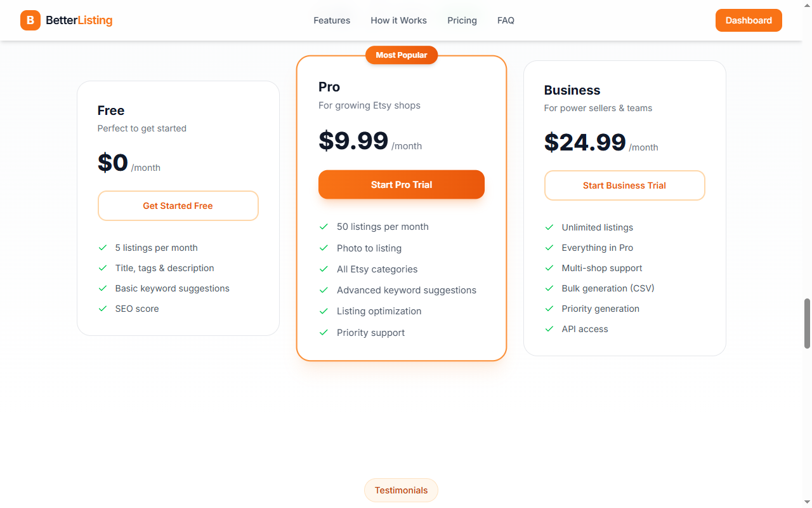This screenshot has width=812, height=508.
Task: Click the checkmark next to SEO score
Action: (102, 309)
